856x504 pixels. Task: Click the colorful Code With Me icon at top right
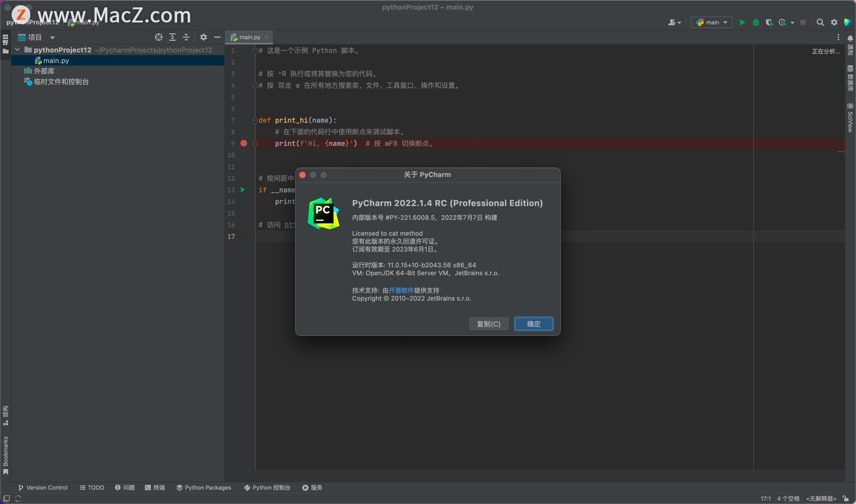(848, 22)
